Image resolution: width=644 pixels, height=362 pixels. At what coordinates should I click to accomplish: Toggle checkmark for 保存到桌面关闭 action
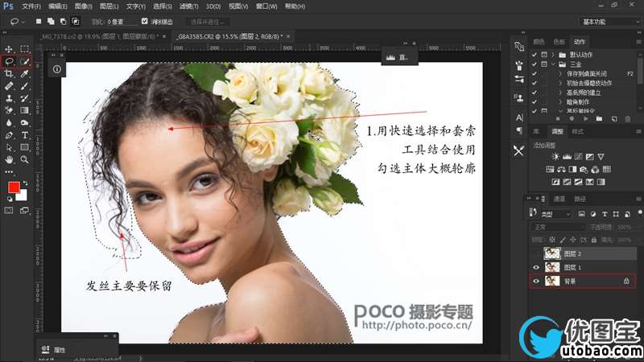pyautogui.click(x=534, y=74)
